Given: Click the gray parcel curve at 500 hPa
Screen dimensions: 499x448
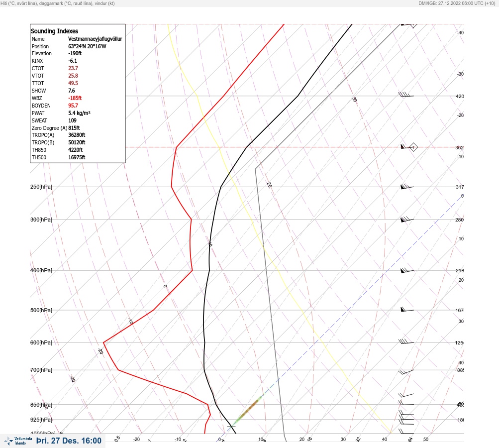Looking at the screenshot, I should point(271,310).
